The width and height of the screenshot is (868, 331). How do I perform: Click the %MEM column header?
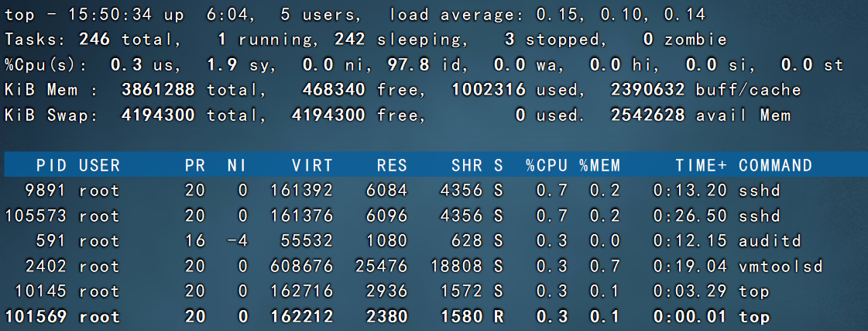point(600,164)
